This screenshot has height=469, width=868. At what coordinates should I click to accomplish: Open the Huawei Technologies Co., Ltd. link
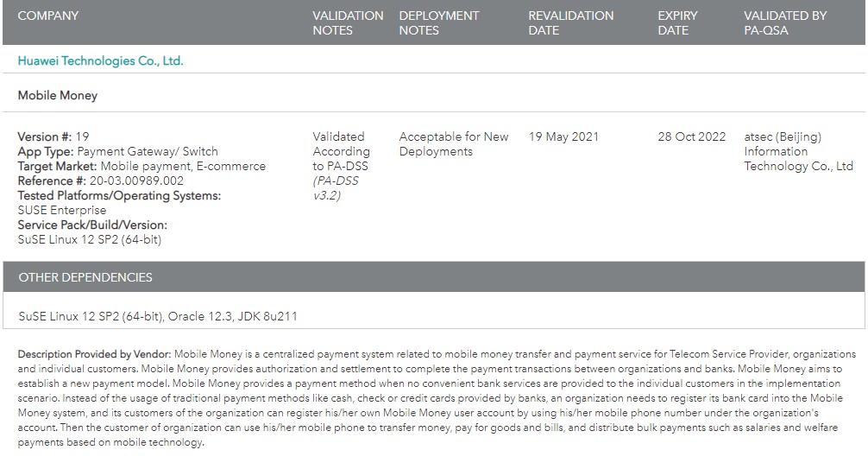pyautogui.click(x=100, y=61)
